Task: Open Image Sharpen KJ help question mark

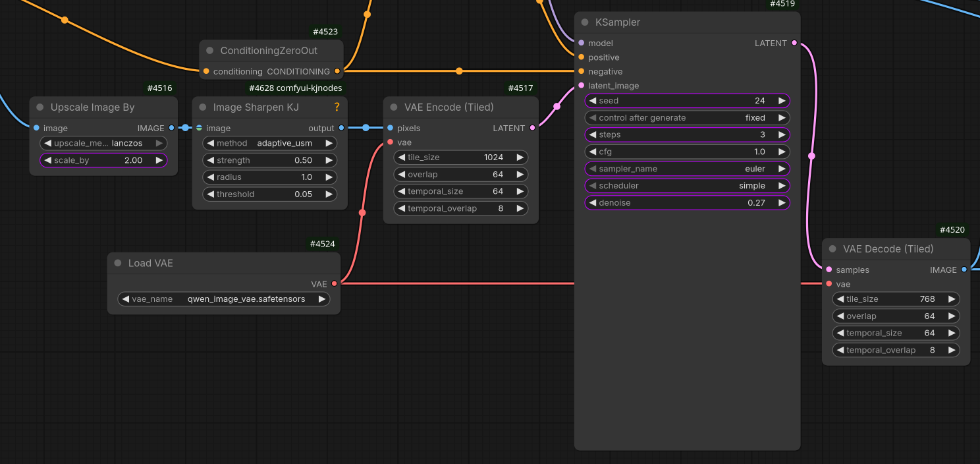Action: pyautogui.click(x=337, y=107)
